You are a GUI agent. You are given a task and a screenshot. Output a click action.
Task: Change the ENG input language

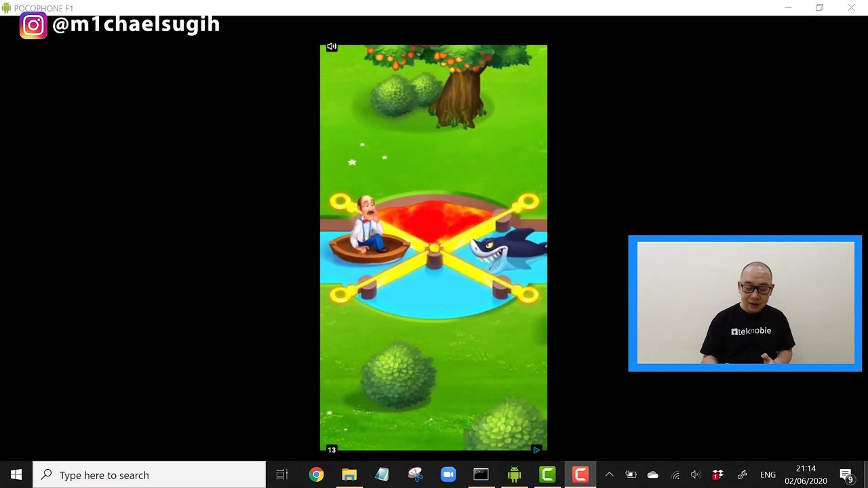(x=768, y=474)
